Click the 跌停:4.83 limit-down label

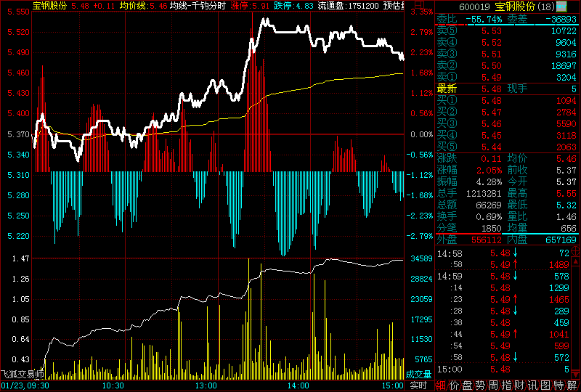coord(293,6)
